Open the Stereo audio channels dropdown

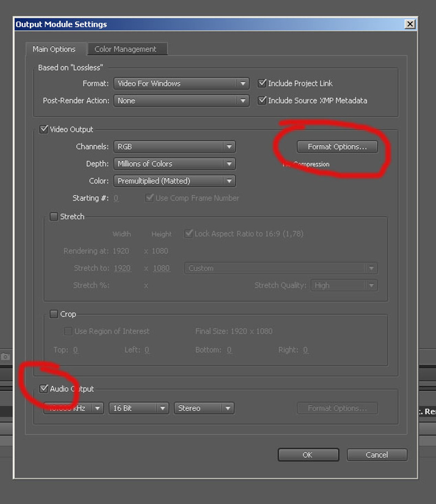coord(204,408)
